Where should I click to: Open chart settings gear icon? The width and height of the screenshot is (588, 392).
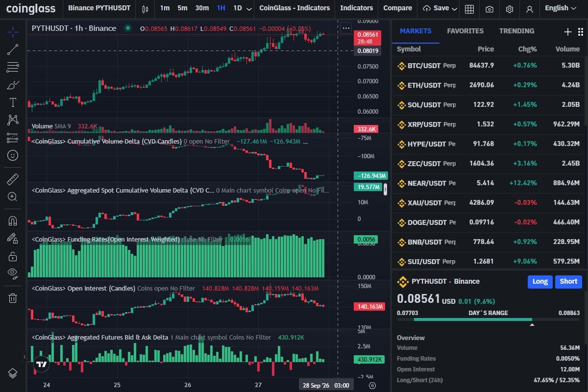[509, 8]
